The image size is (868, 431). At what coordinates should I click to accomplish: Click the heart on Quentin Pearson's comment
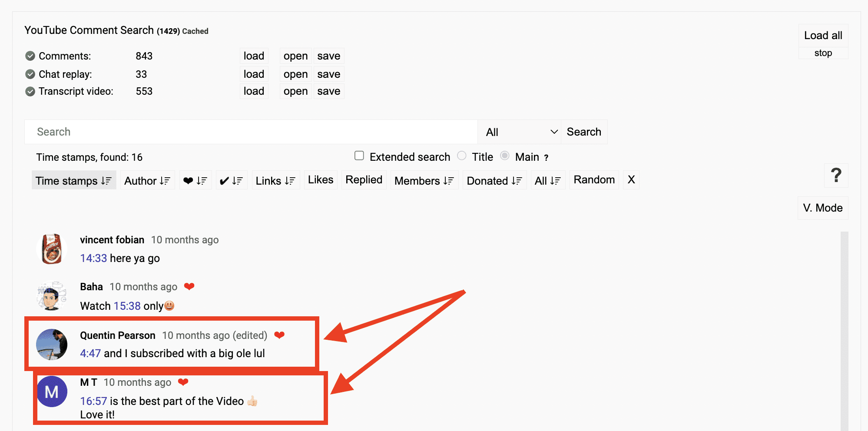tap(280, 335)
